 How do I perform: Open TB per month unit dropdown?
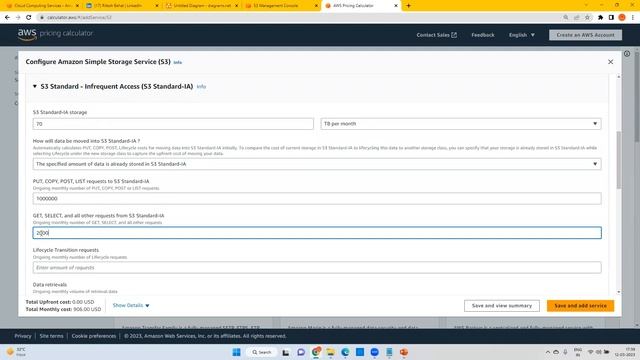point(461,124)
